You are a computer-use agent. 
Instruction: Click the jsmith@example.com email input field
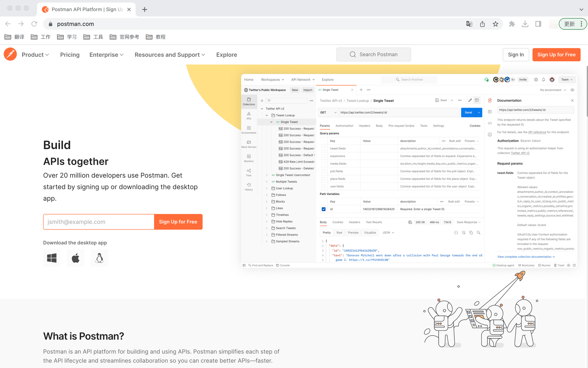point(98,222)
